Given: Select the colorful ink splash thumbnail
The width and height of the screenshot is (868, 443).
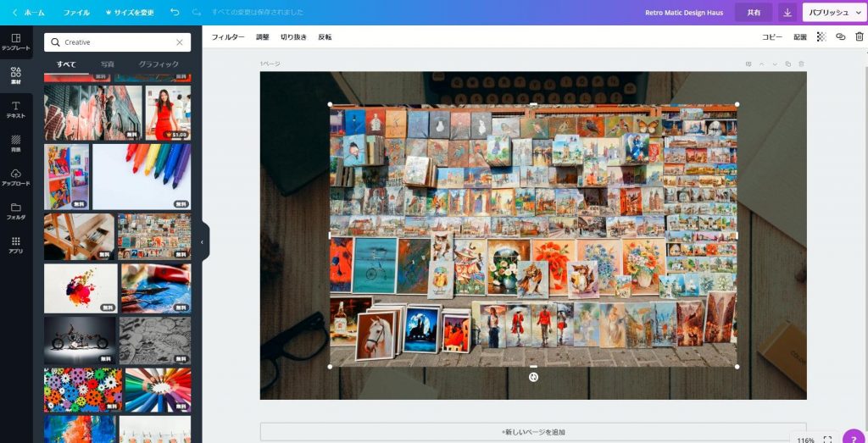Looking at the screenshot, I should (x=81, y=288).
